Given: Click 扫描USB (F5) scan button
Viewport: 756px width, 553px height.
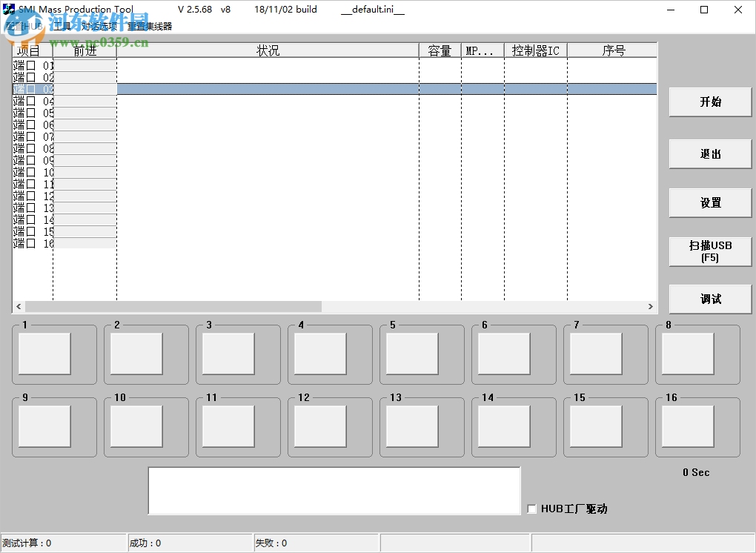Looking at the screenshot, I should pos(710,251).
